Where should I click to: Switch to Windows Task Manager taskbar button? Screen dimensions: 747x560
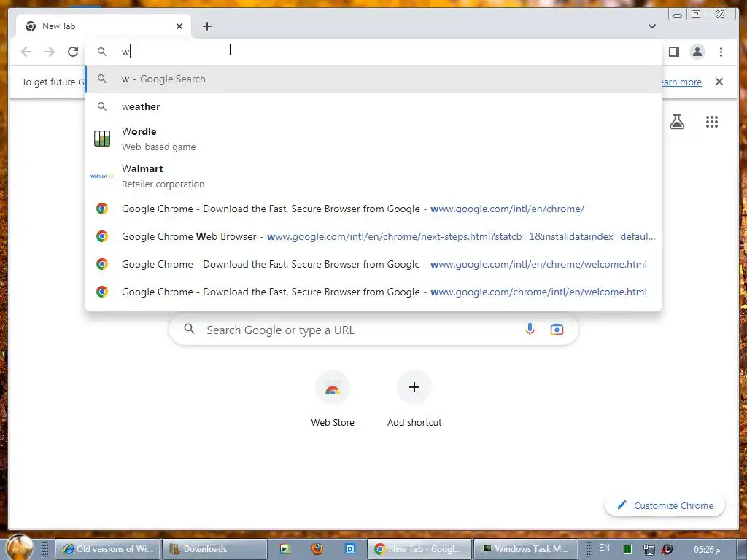click(525, 549)
